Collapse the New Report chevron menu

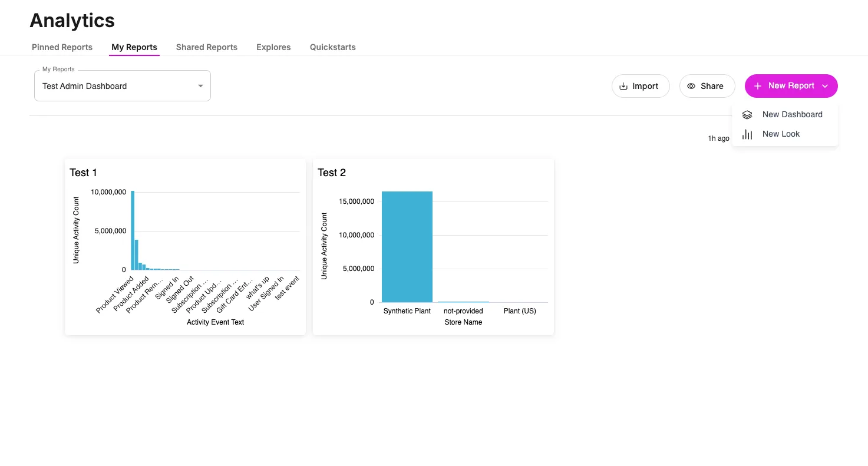[825, 86]
